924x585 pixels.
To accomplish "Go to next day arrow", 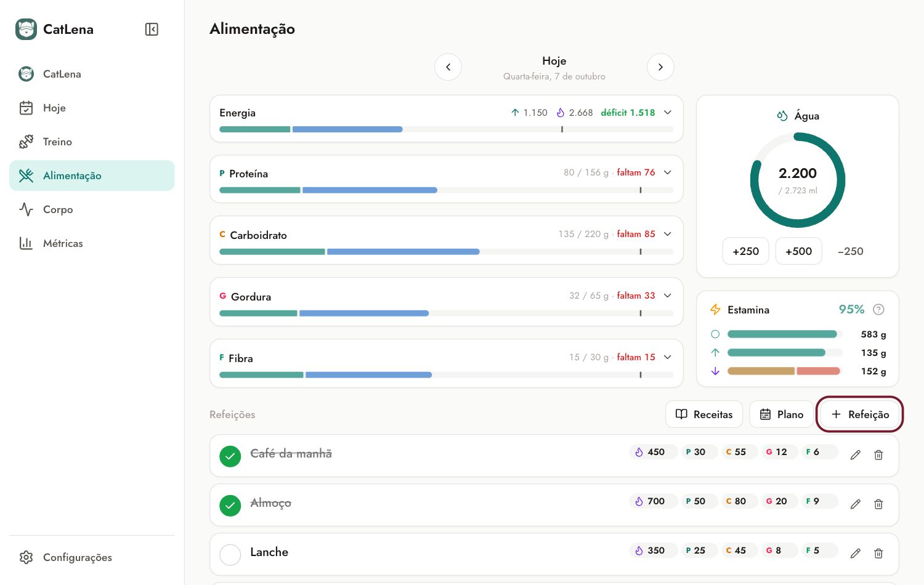I will pos(660,67).
